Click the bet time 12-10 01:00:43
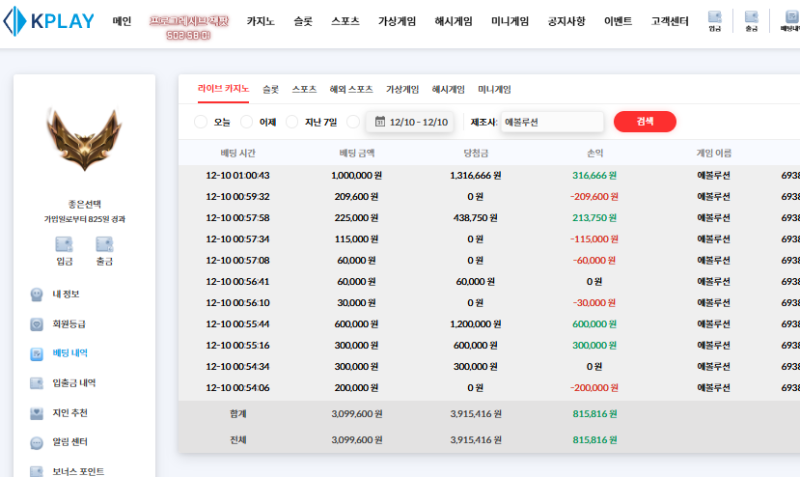This screenshot has width=800, height=477. pos(238,175)
